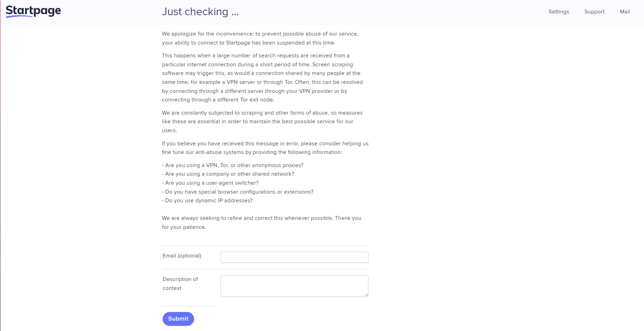Click the paragraph starting "This happens when"
This screenshot has height=331, width=644.
click(x=262, y=78)
